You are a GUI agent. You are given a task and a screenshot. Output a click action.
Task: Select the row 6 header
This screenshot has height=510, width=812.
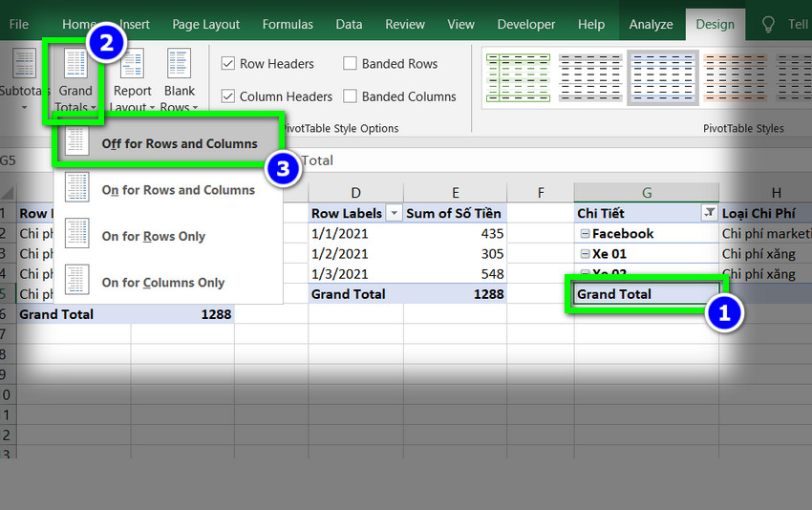pyautogui.click(x=8, y=314)
